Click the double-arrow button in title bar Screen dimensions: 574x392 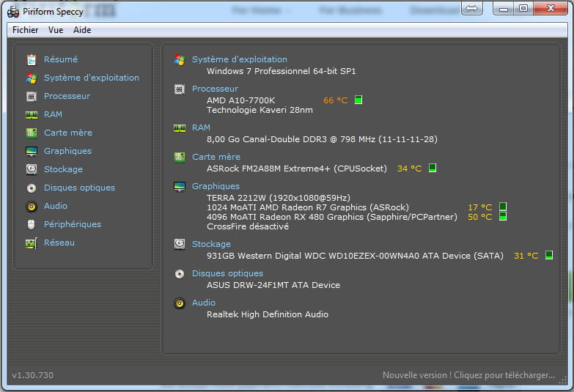[473, 8]
